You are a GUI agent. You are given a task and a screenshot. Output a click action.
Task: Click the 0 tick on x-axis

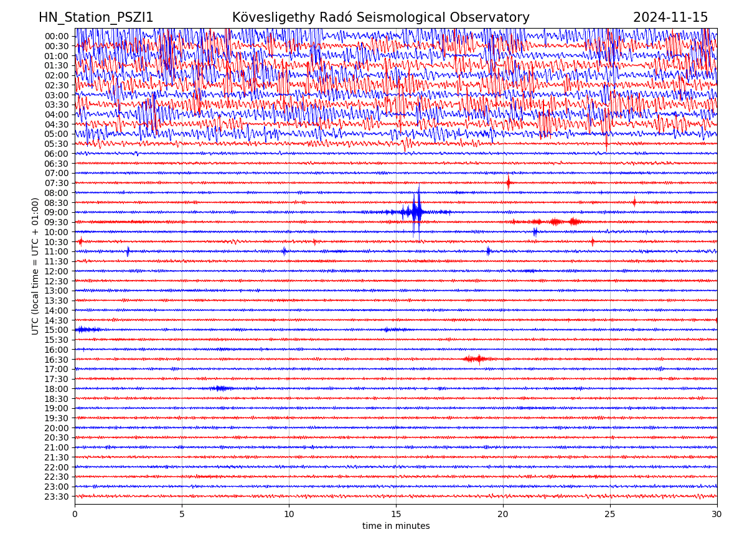(75, 514)
